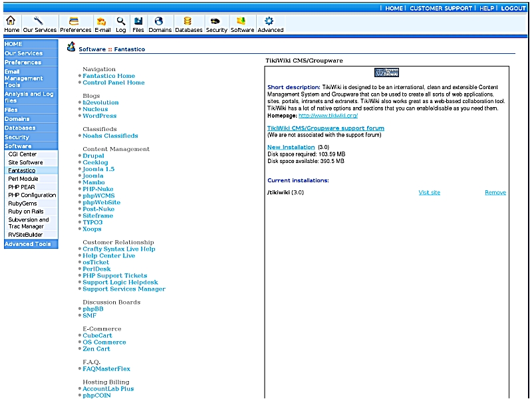Open HELP in the top bar
This screenshot has width=532, height=399.
pyautogui.click(x=487, y=8)
